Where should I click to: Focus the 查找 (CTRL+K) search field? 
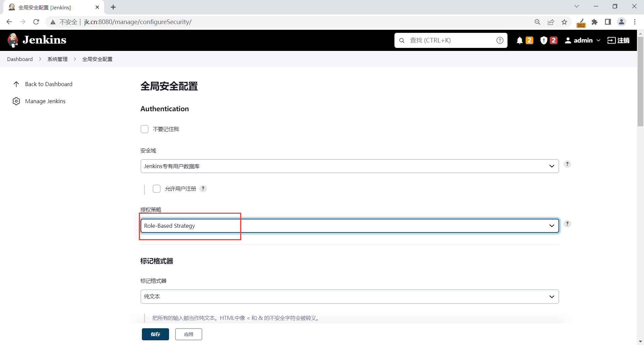point(451,41)
